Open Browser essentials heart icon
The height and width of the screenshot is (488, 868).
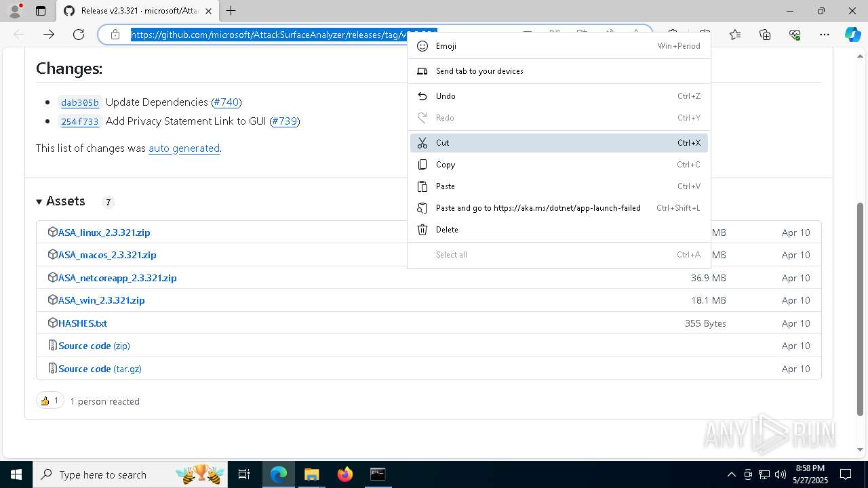pos(795,35)
